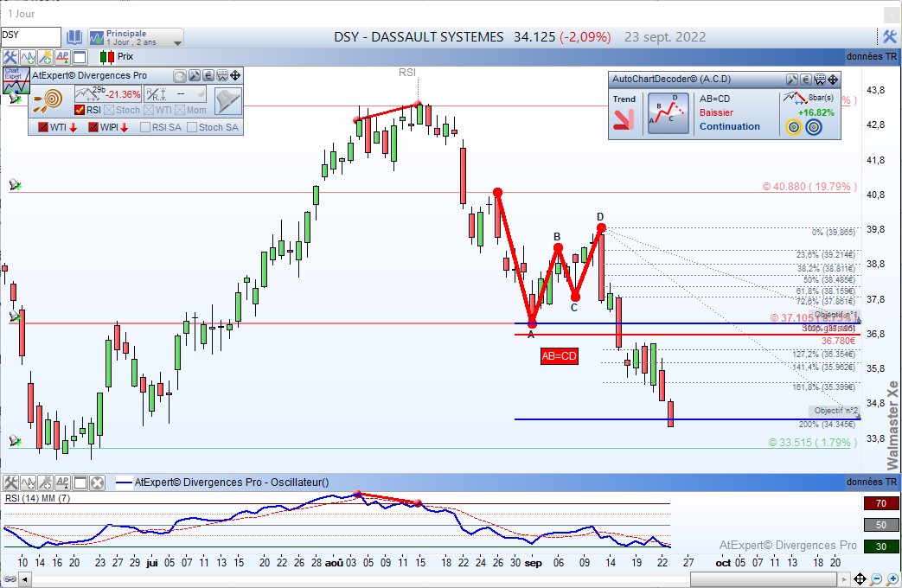Open tools icon at top-right corner
902x588 pixels.
click(x=889, y=37)
